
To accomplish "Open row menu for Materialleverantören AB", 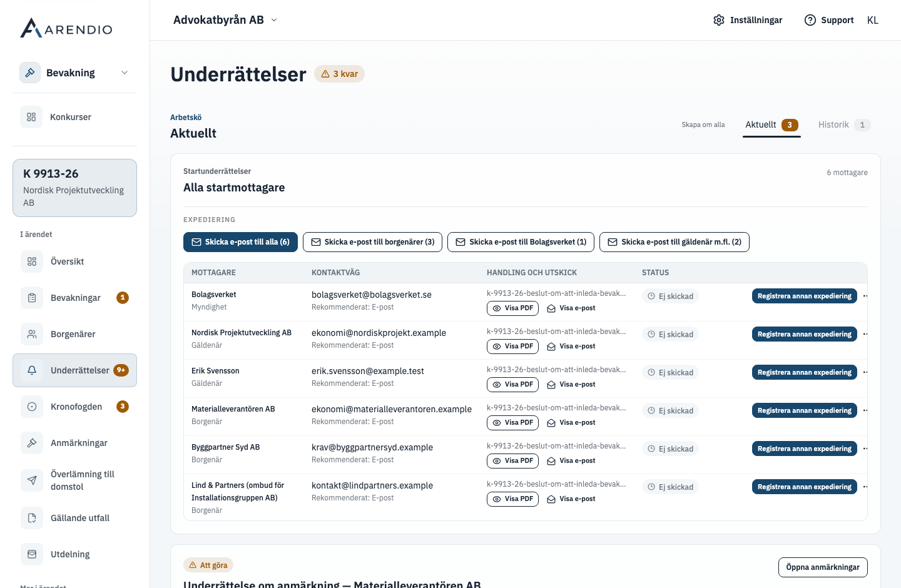I will pos(865,410).
